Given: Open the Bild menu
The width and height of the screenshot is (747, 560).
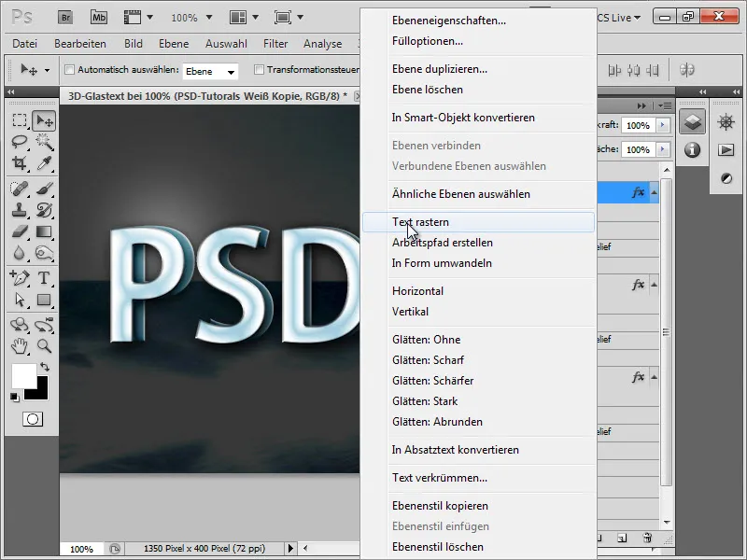Looking at the screenshot, I should tap(134, 44).
